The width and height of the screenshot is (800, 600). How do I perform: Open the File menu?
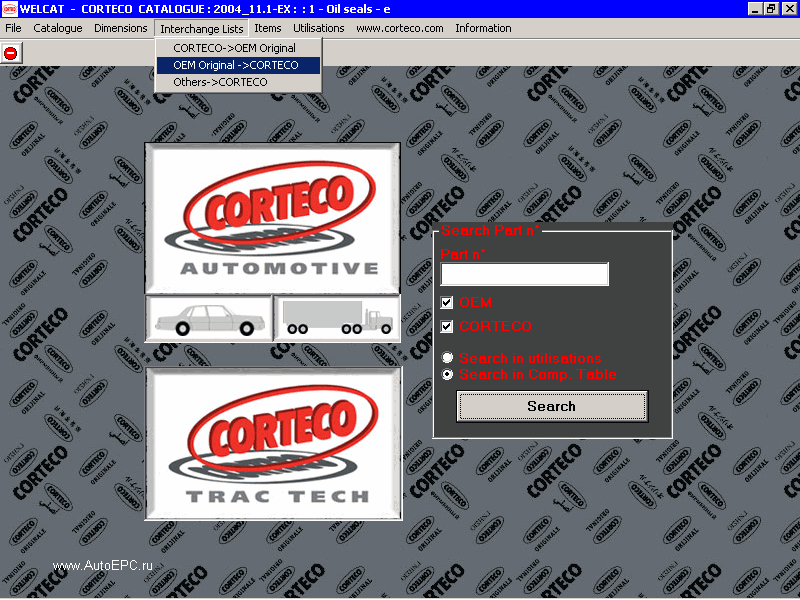13,28
